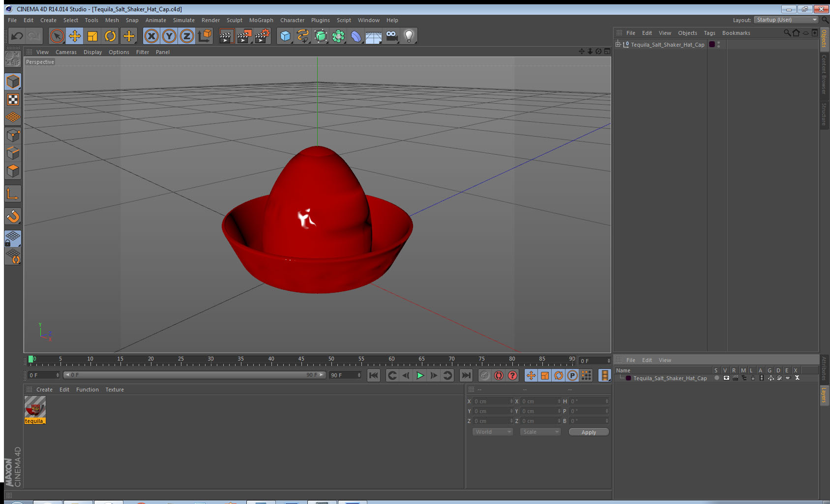Select the Scale tool
Viewport: 830px width, 504px height.
click(92, 36)
